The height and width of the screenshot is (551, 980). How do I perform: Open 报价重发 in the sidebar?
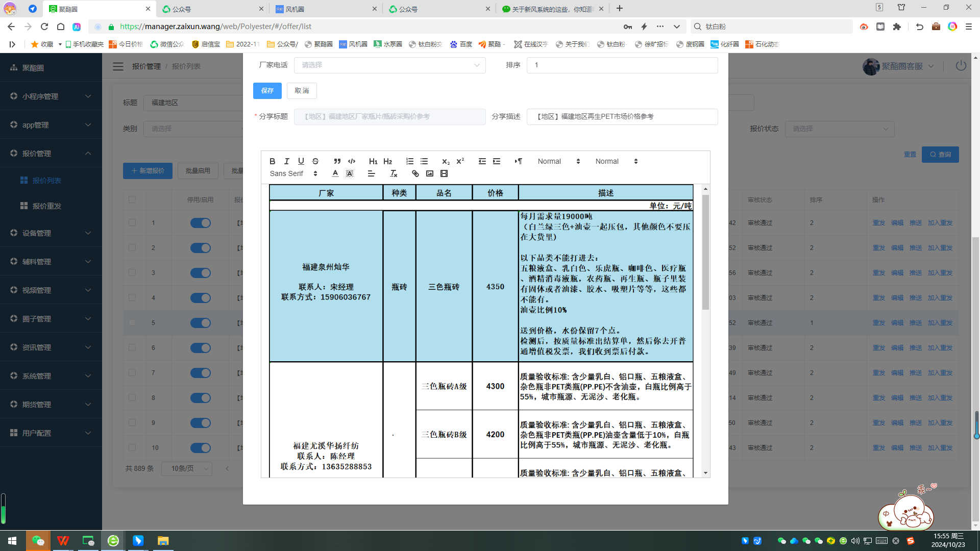[x=46, y=206]
